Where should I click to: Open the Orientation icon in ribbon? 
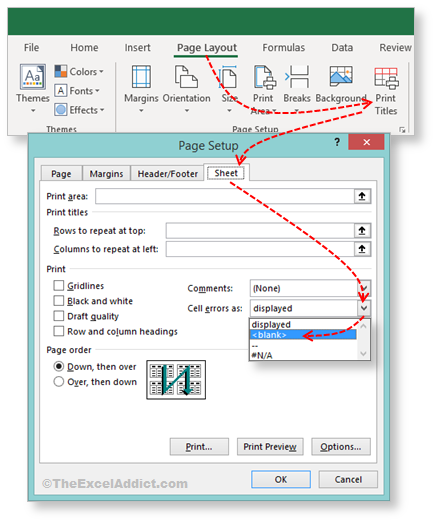point(186,77)
